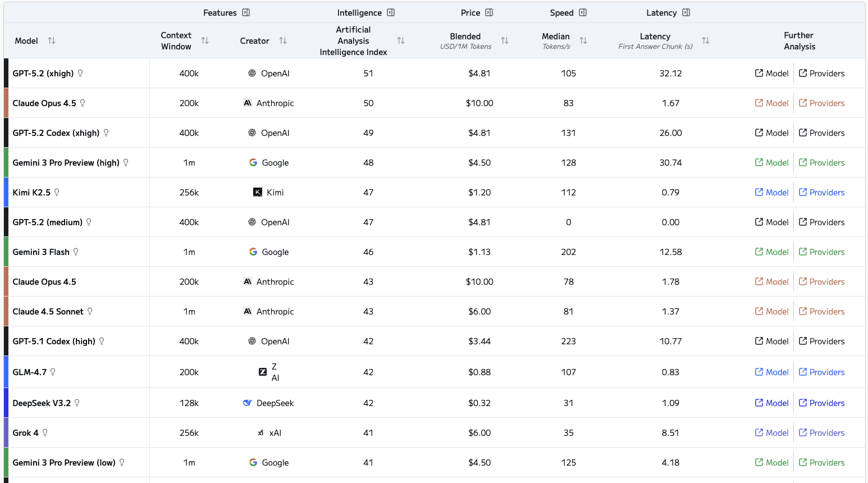Click lightbulb icon beside GPT-5.2 Codex (xhigh)
Viewport: 868px width, 483px height.
(106, 133)
